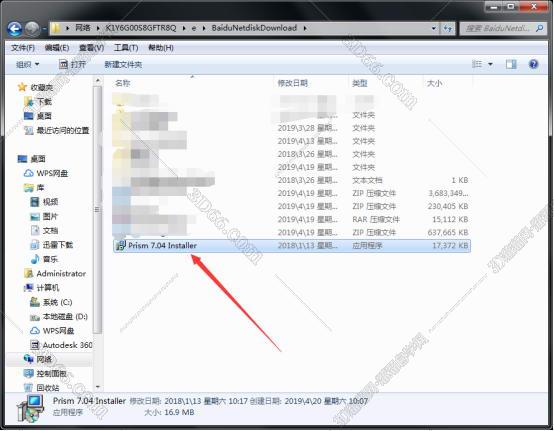
Task: Toggle the preview pane icon
Action: (511, 64)
